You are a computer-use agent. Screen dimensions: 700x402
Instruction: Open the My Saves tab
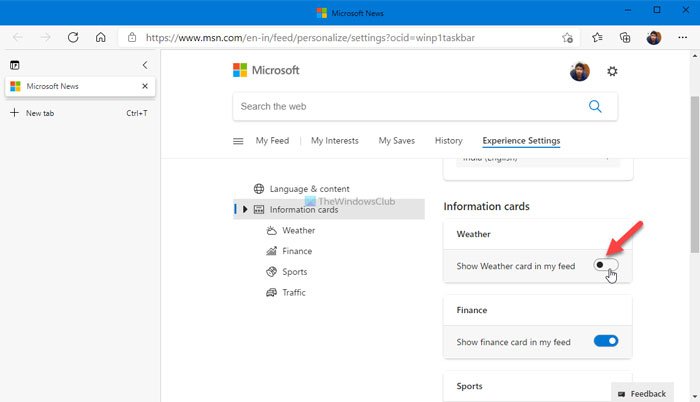tap(396, 141)
